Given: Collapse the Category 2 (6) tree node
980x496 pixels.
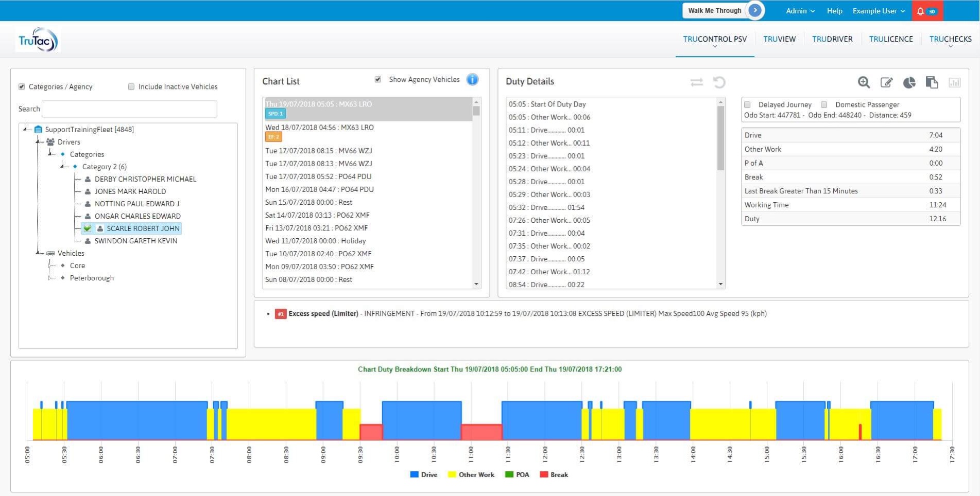Looking at the screenshot, I should tap(63, 166).
